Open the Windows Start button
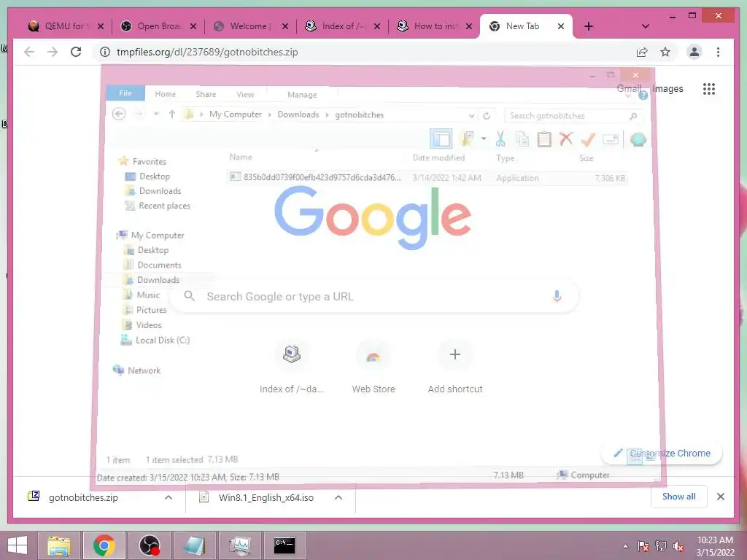Image resolution: width=747 pixels, height=560 pixels. point(18,545)
